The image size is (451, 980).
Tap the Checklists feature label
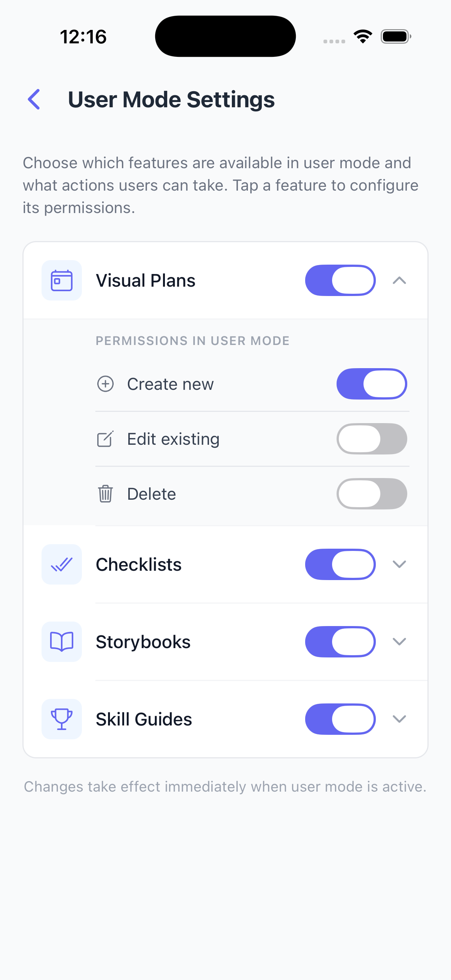tap(138, 564)
